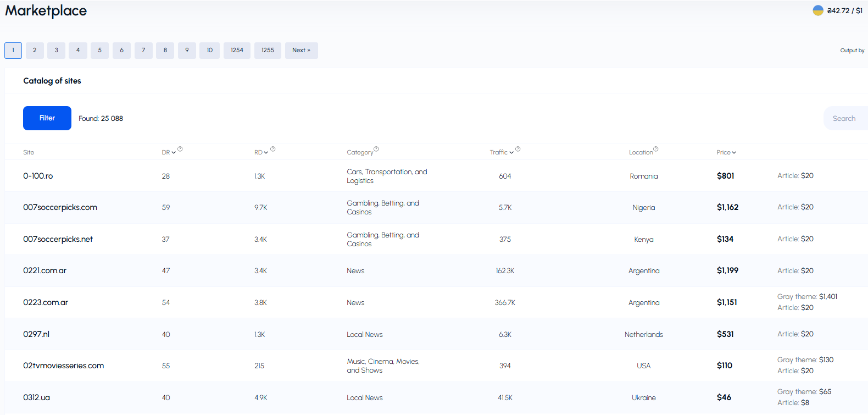
Task: Open site 0221.com.ar
Action: [44, 270]
